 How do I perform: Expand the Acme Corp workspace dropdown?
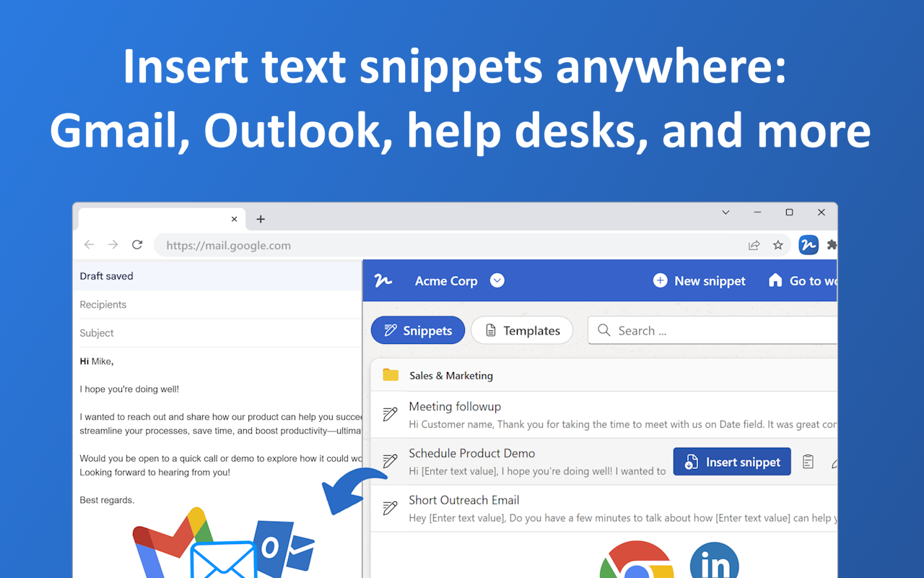pyautogui.click(x=497, y=280)
